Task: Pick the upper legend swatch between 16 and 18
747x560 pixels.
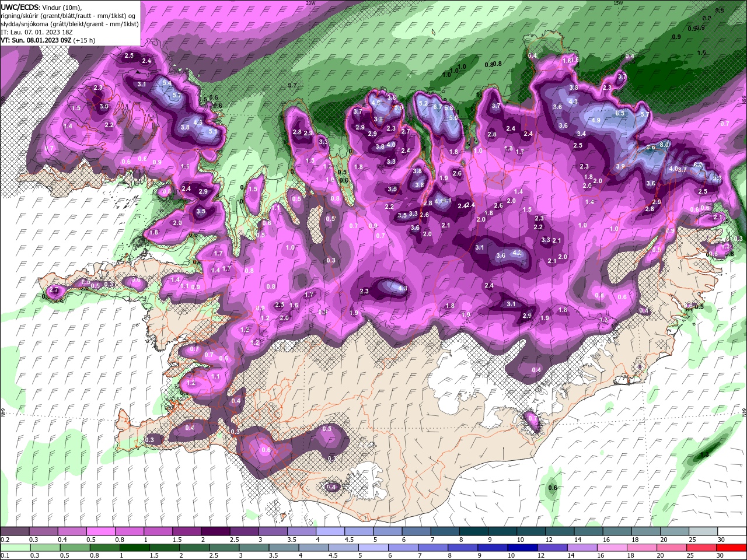Action: (617, 531)
